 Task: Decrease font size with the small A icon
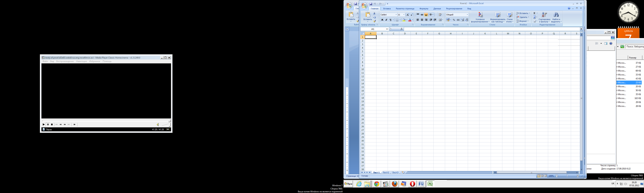point(412,15)
